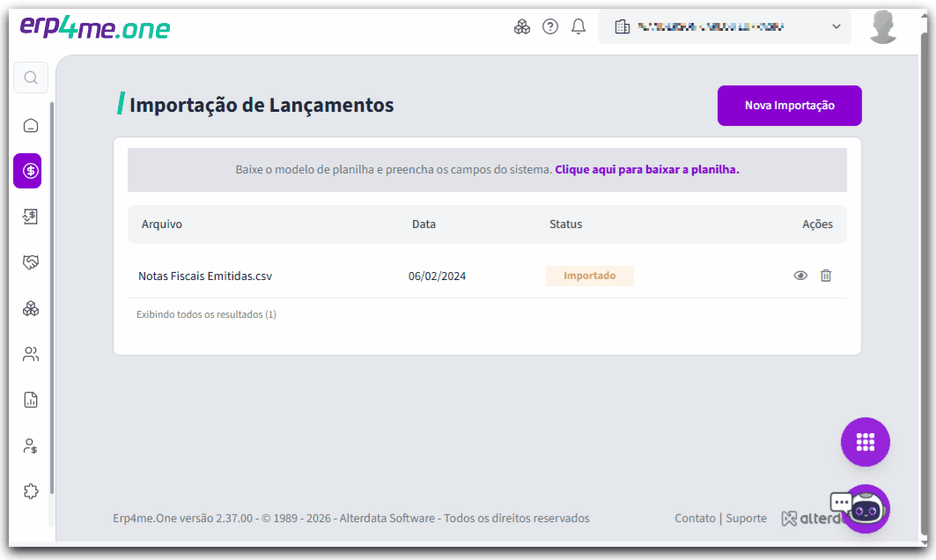Screen dimensions: 936x560
Task: Select the Notas Fiscais Emitidas.csv file name
Action: 205,276
